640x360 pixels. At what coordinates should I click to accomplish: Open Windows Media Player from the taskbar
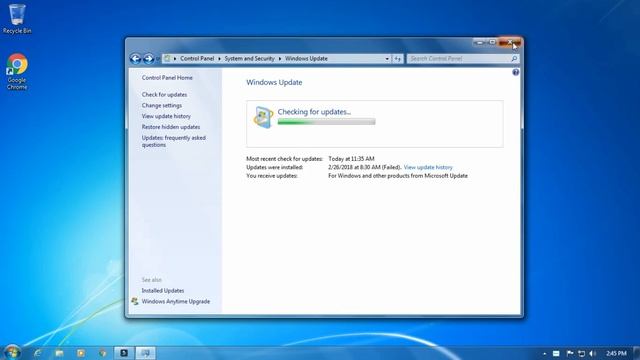point(81,353)
